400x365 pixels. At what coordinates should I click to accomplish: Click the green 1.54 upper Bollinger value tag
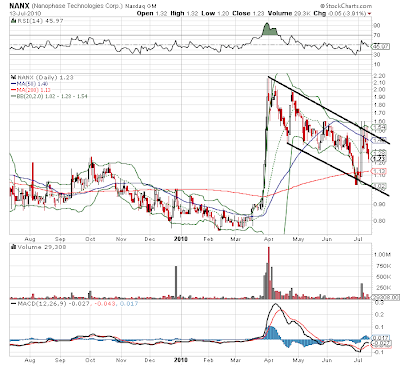(380, 127)
